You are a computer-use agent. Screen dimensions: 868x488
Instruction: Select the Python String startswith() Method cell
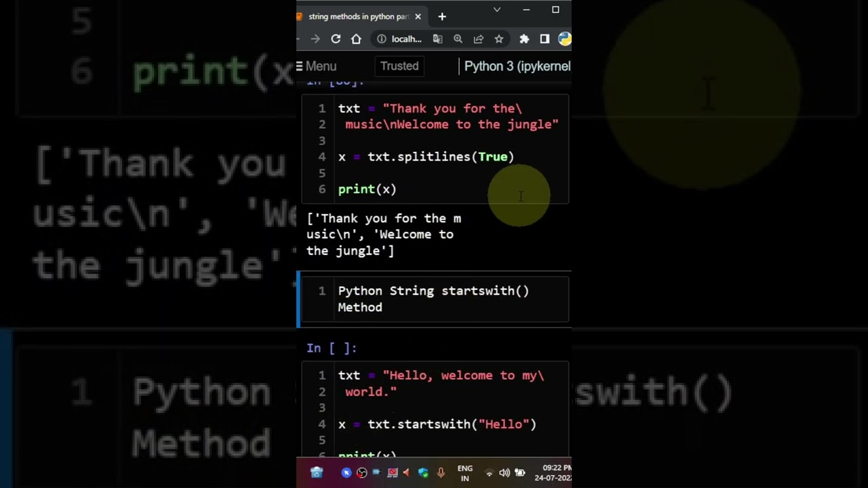[433, 299]
